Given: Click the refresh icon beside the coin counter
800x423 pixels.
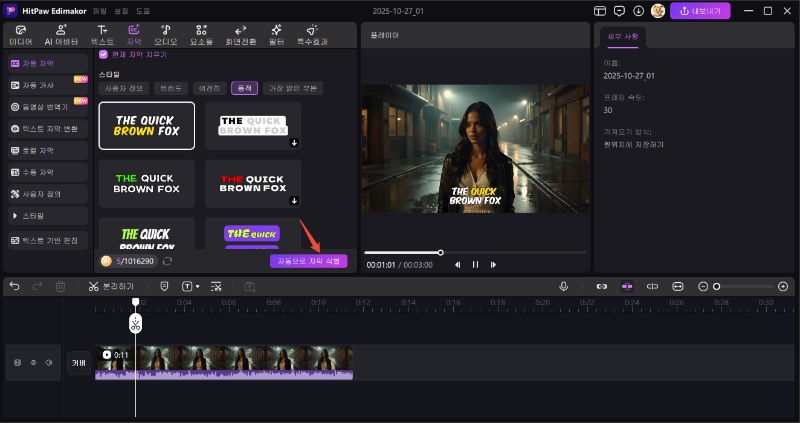Looking at the screenshot, I should 167,261.
